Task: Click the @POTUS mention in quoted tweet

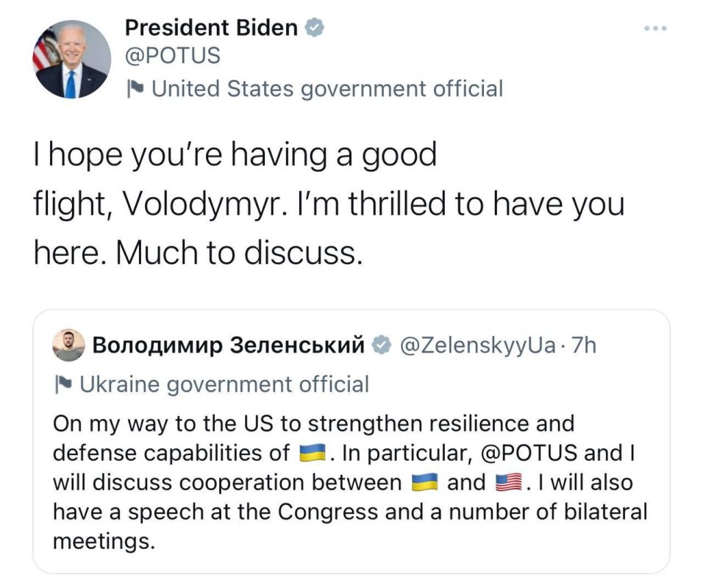Action: pos(528,453)
